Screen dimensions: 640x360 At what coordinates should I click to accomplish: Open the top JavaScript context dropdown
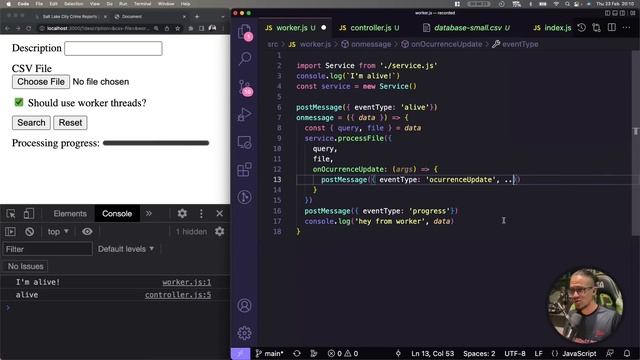coord(58,231)
